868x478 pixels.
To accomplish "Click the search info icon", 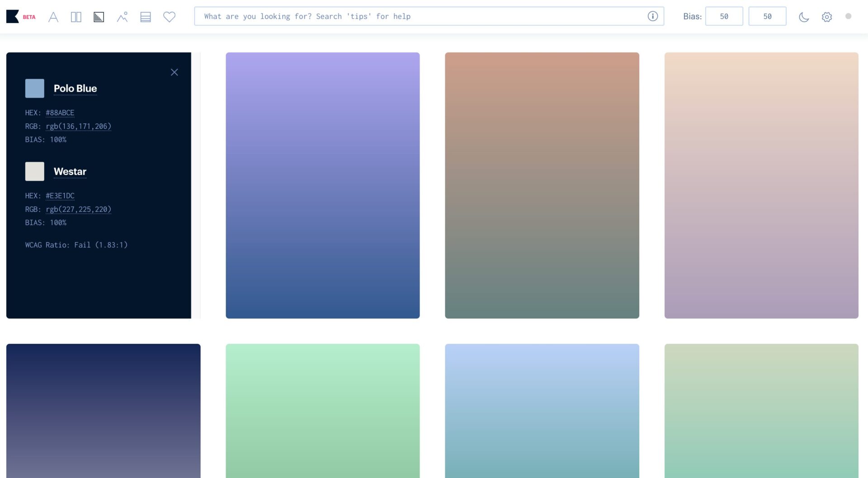I will (x=652, y=16).
